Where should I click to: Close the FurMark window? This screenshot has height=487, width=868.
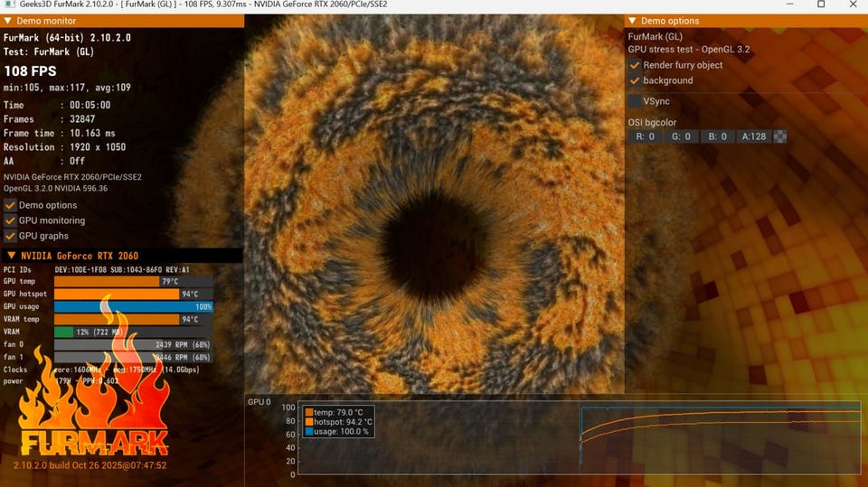click(x=853, y=5)
